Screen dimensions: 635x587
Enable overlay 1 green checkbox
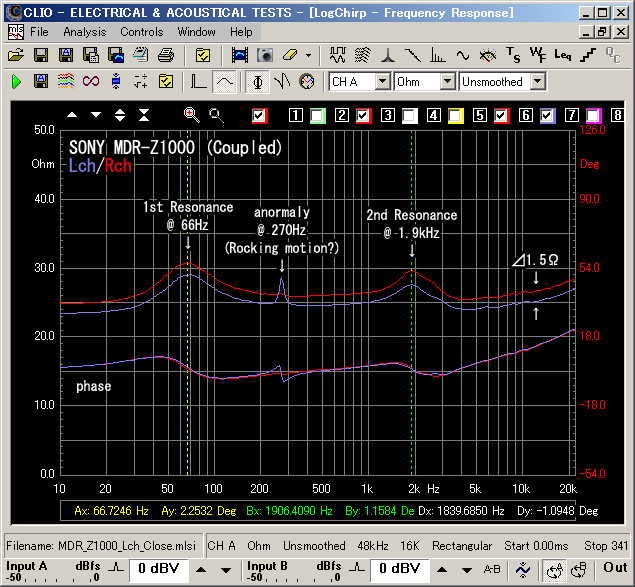pos(318,116)
